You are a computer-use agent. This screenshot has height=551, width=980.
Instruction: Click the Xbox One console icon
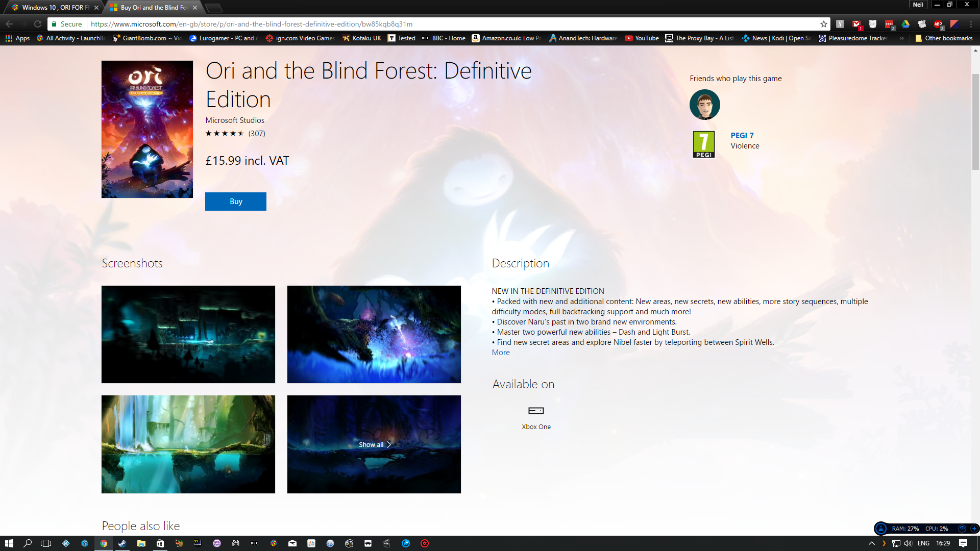pyautogui.click(x=536, y=411)
